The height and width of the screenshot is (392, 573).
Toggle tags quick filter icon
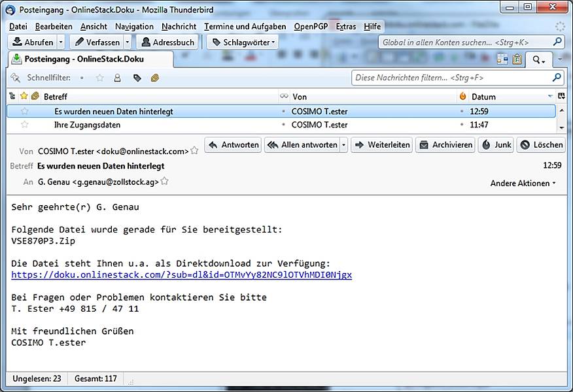coord(137,78)
